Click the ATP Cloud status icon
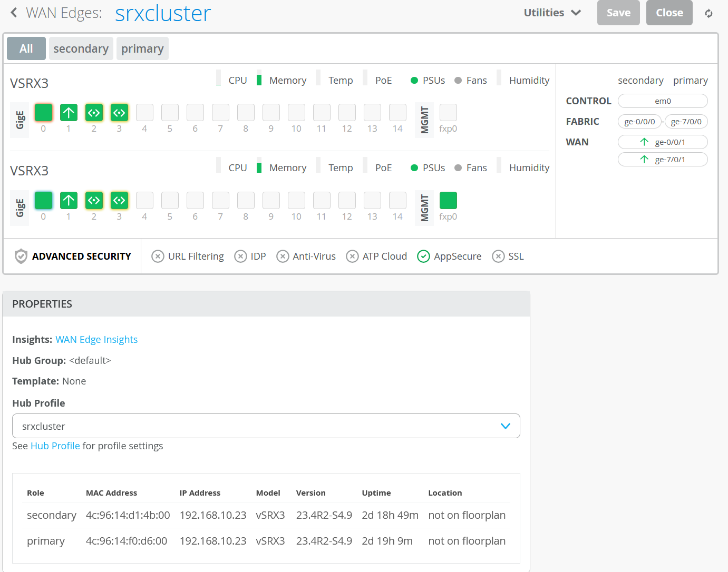 click(352, 256)
